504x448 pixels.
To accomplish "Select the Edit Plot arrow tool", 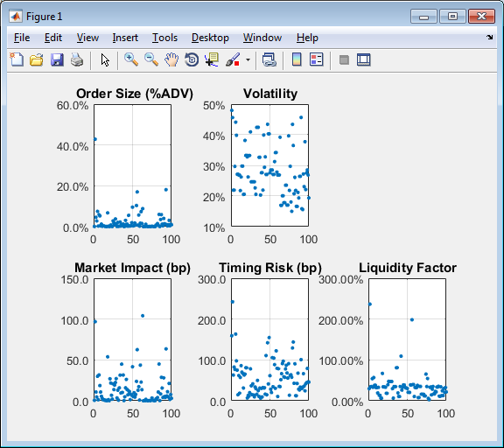I will 105,59.
